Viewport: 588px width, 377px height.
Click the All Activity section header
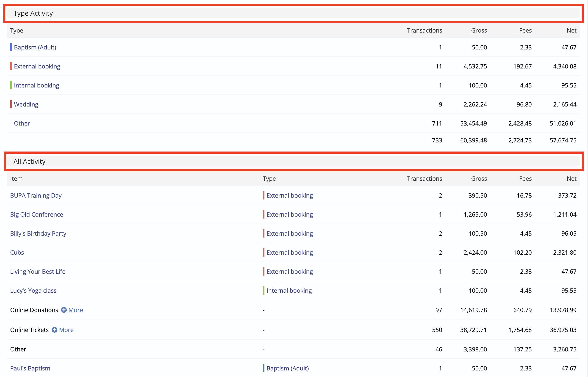tap(29, 161)
